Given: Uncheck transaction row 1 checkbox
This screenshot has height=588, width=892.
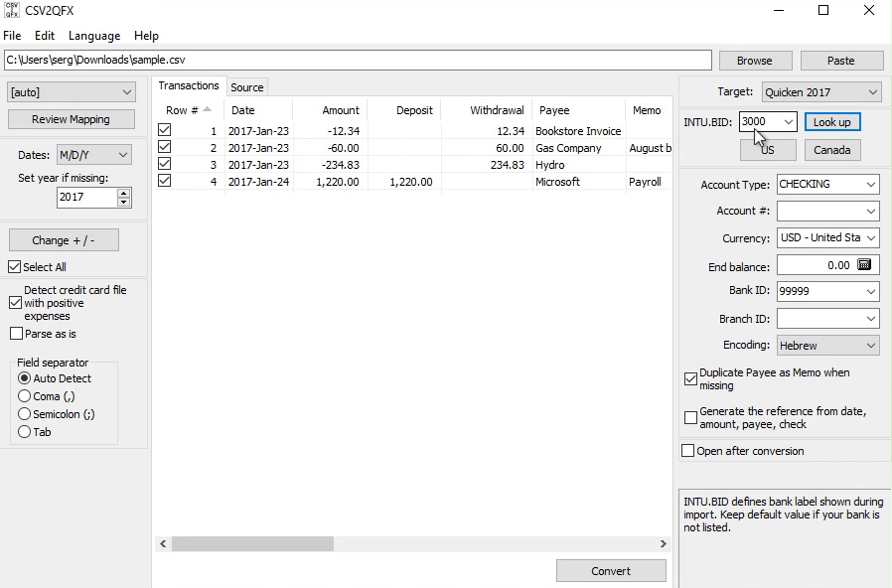Looking at the screenshot, I should [165, 130].
